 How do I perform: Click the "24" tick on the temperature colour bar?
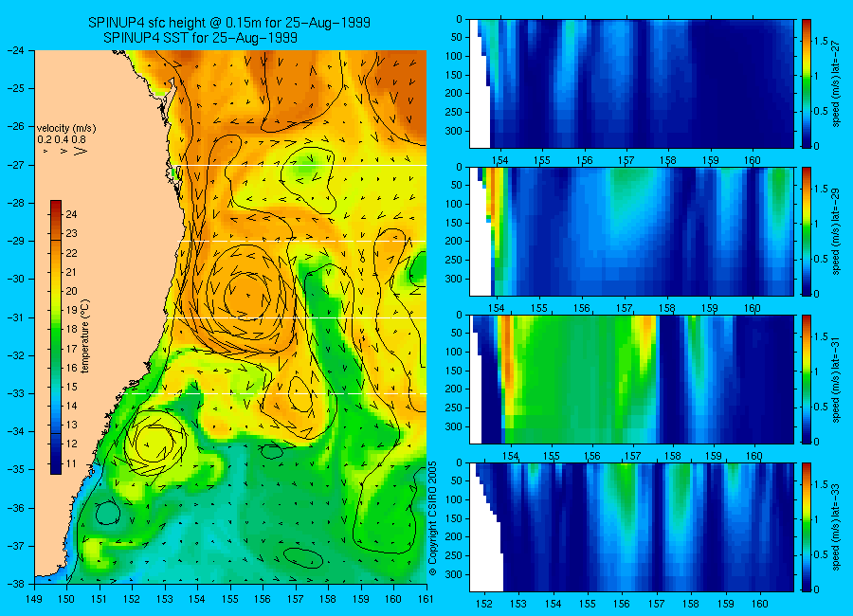click(71, 214)
